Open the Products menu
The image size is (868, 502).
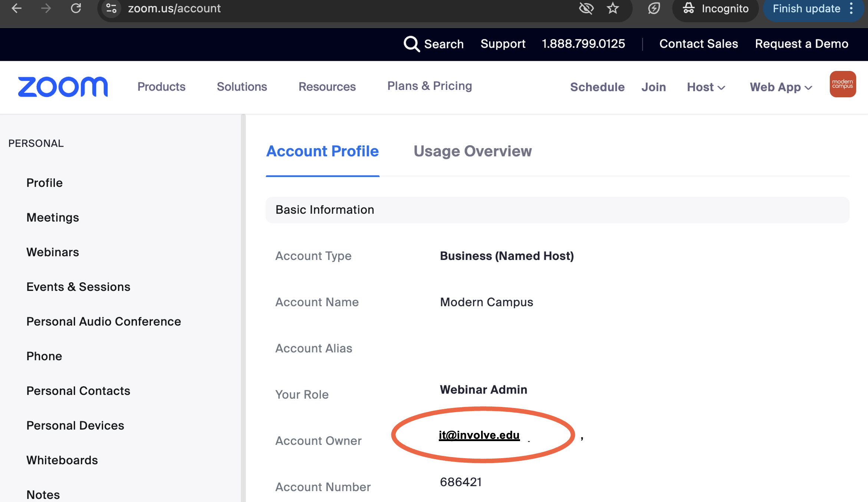pyautogui.click(x=161, y=87)
